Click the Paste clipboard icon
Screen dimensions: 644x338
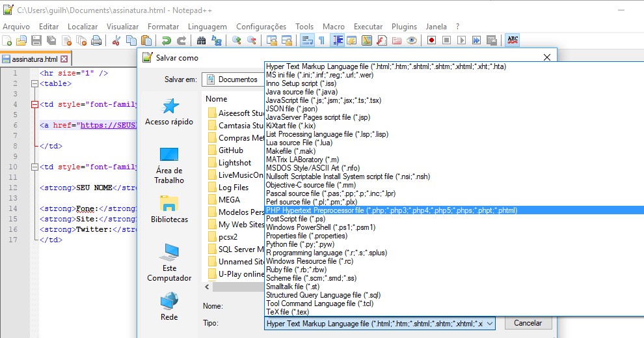pos(146,40)
